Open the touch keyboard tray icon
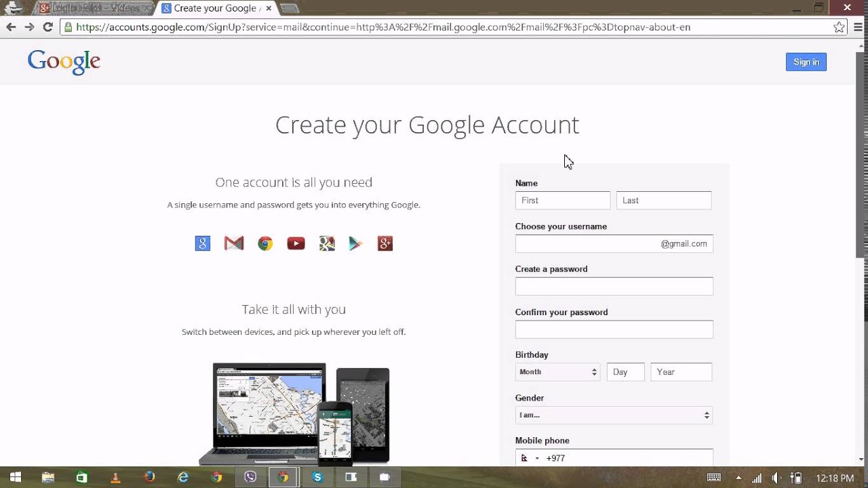 click(x=713, y=478)
